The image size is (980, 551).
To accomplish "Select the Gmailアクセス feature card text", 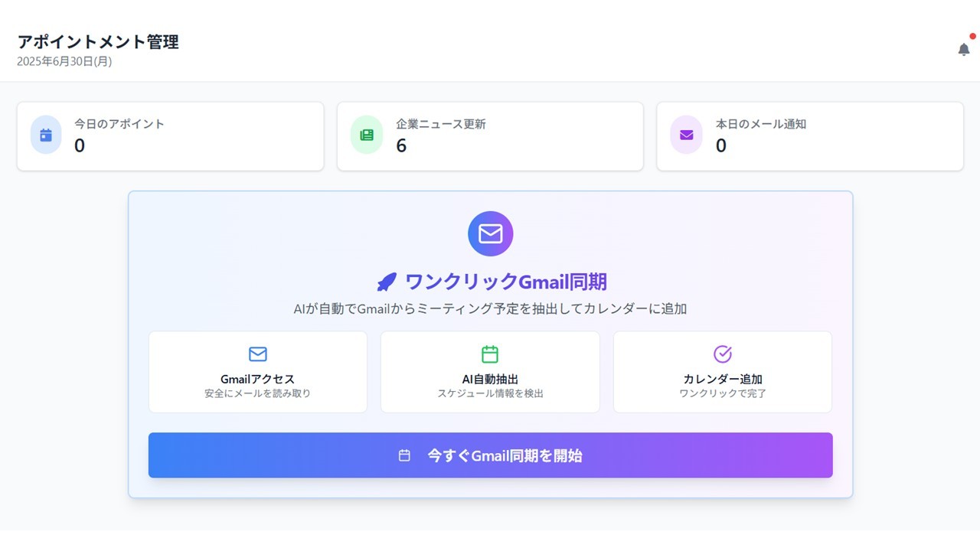I will pos(257,379).
